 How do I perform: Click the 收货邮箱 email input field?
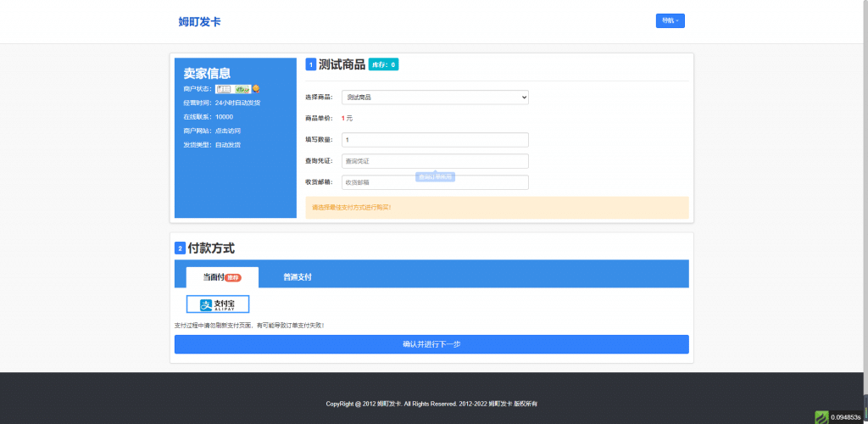[x=435, y=182]
